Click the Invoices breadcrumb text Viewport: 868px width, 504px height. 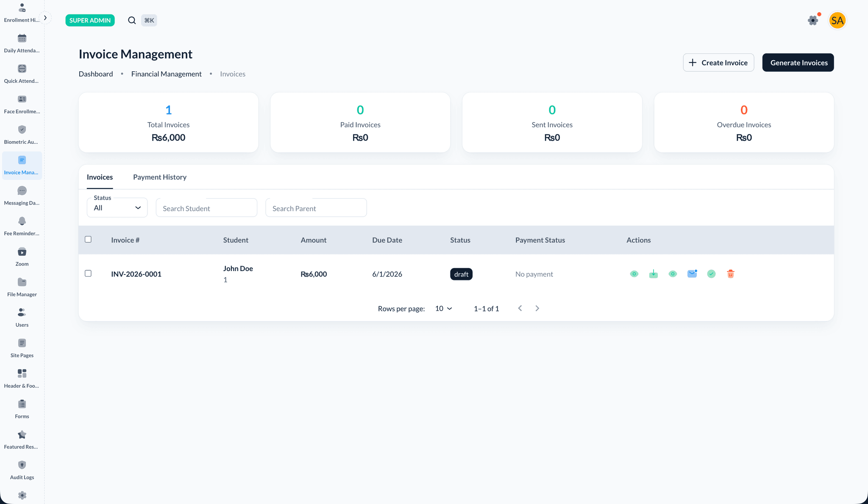(x=233, y=74)
